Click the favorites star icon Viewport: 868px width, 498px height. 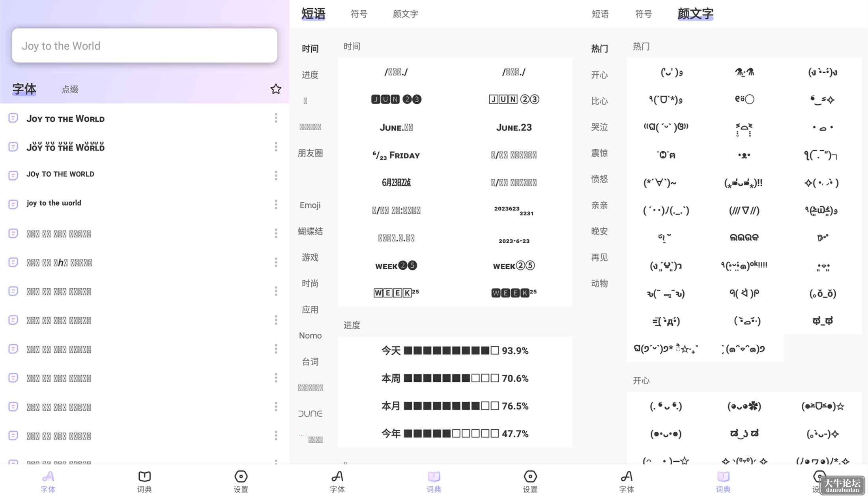point(276,89)
